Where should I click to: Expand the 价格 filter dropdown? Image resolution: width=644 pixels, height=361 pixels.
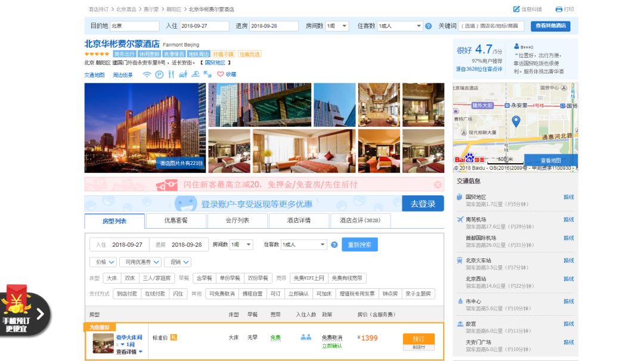pyautogui.click(x=103, y=262)
